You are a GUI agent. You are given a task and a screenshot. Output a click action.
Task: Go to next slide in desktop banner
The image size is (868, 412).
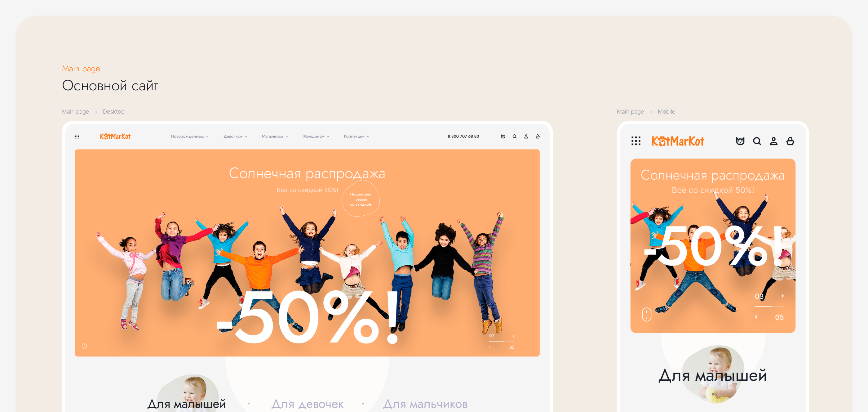click(x=514, y=336)
